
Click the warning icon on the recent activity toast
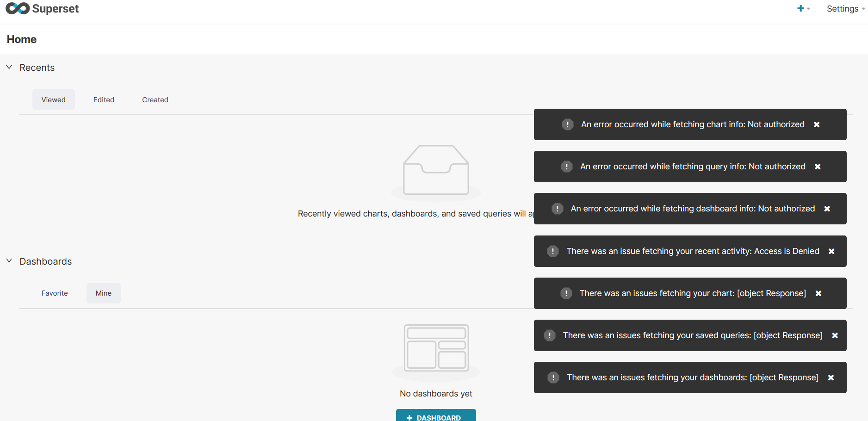tap(552, 251)
